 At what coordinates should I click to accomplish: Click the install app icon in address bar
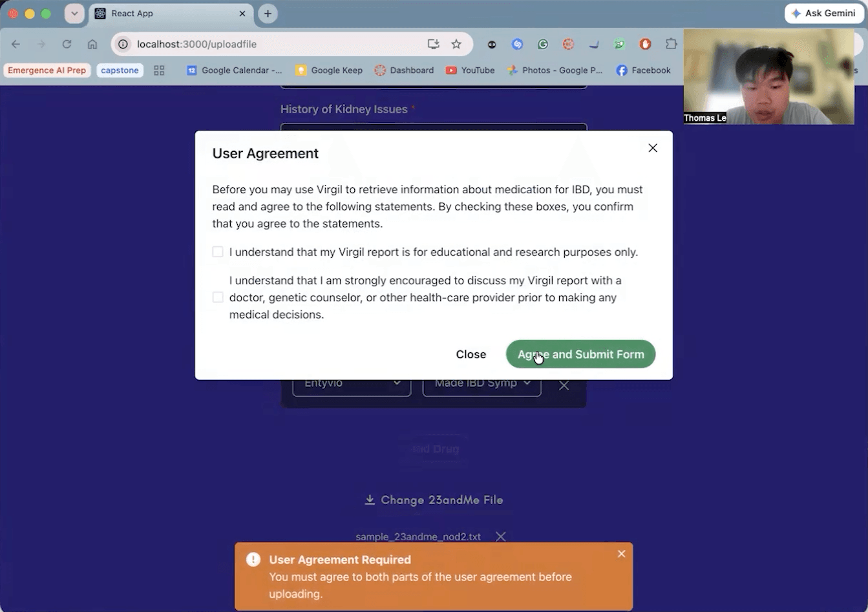click(433, 44)
